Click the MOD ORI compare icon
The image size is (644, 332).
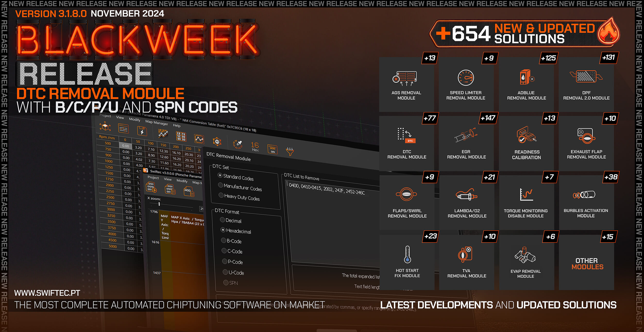273,150
